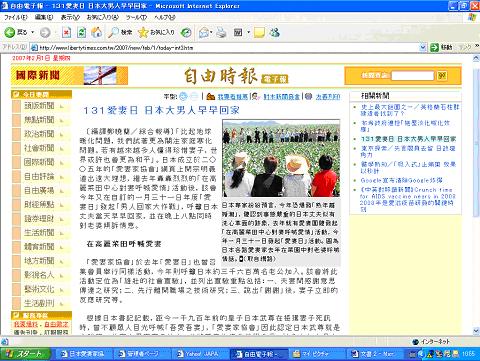The height and width of the screenshot is (361, 480).
Task: Select 國際新聞 in the left sidebar
Action: click(x=39, y=162)
